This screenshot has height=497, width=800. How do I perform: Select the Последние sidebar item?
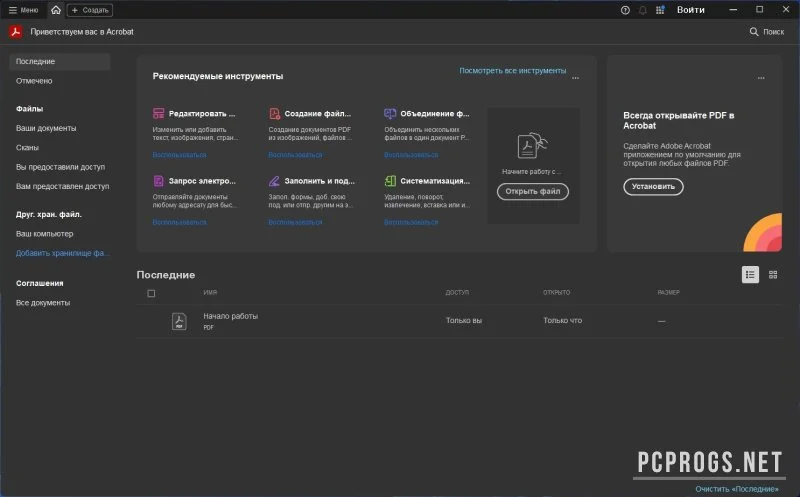pos(60,61)
